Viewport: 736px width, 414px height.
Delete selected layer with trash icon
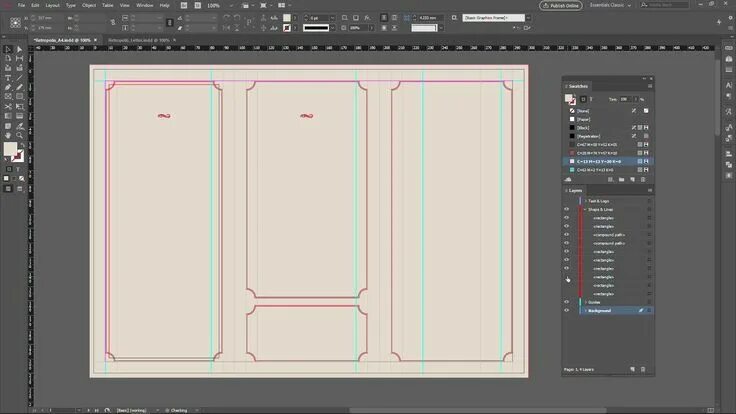(x=643, y=369)
